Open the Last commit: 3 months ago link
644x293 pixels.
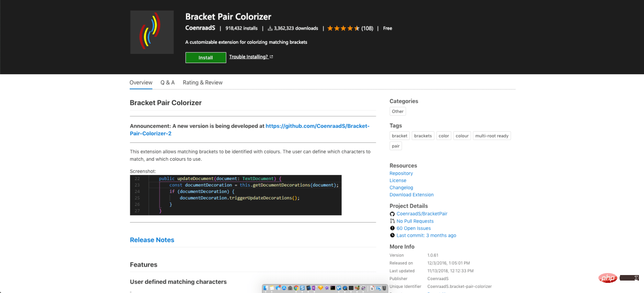point(426,235)
